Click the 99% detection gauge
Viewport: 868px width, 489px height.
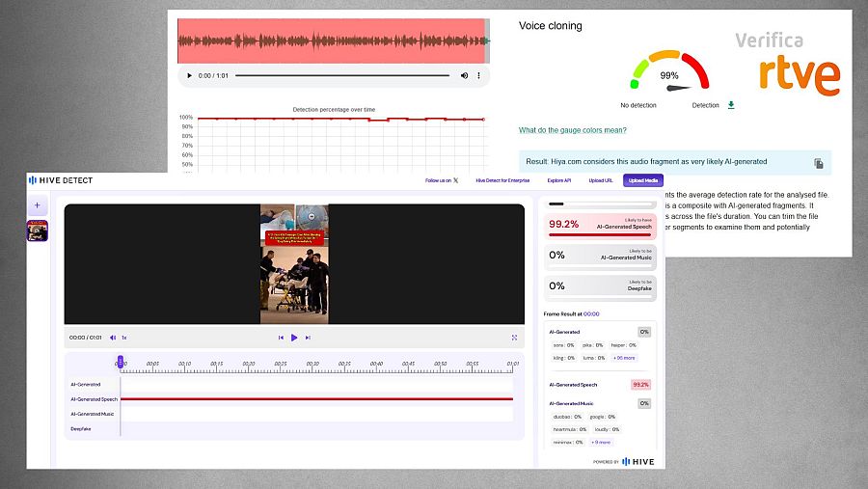point(669,70)
